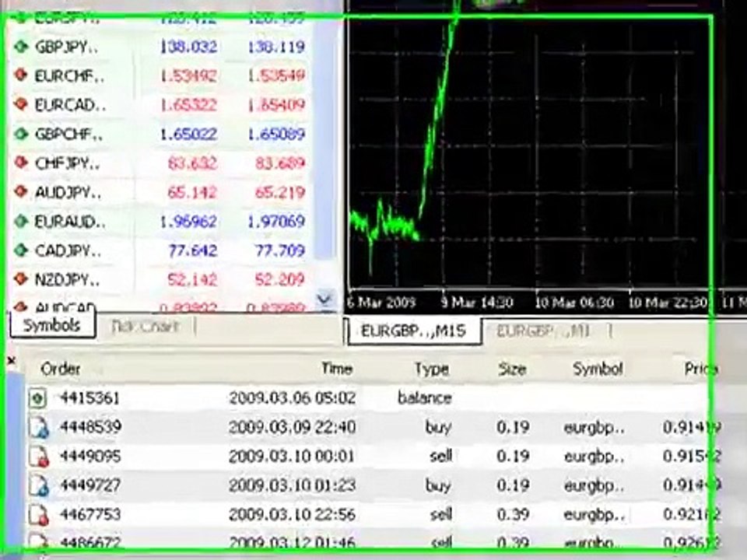Sort history by the Symbol column header
Image resolution: width=747 pixels, height=560 pixels.
pos(598,368)
